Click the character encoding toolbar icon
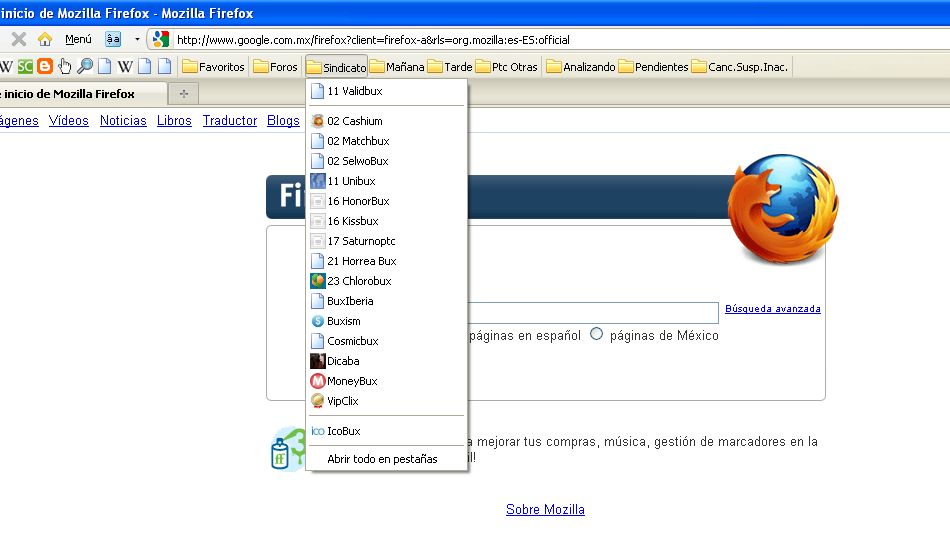Viewport: 950px width, 547px height. pos(113,39)
